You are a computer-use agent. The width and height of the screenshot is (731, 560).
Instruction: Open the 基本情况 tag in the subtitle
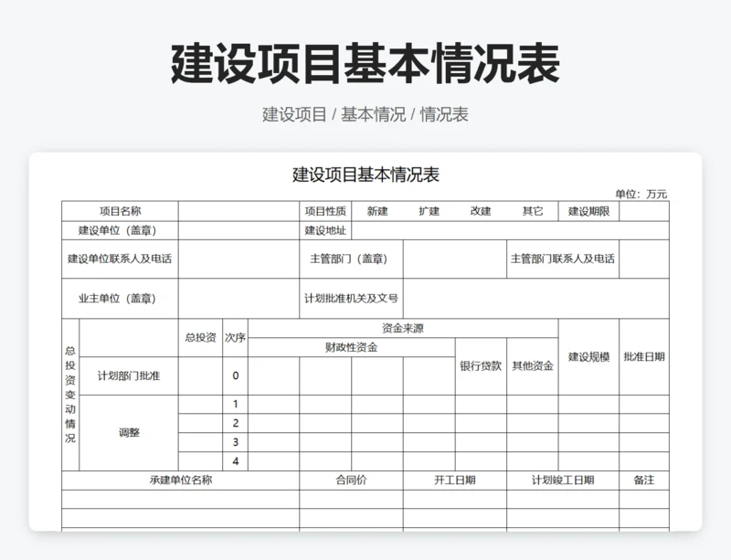click(373, 114)
